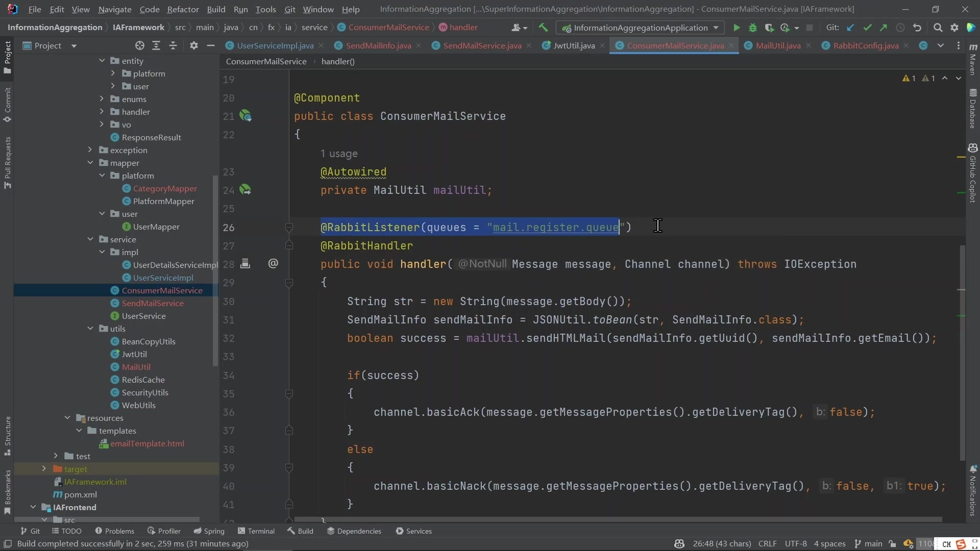Close the ConsumerMailService.java tab
Viewport: 980px width, 551px height.
point(731,45)
